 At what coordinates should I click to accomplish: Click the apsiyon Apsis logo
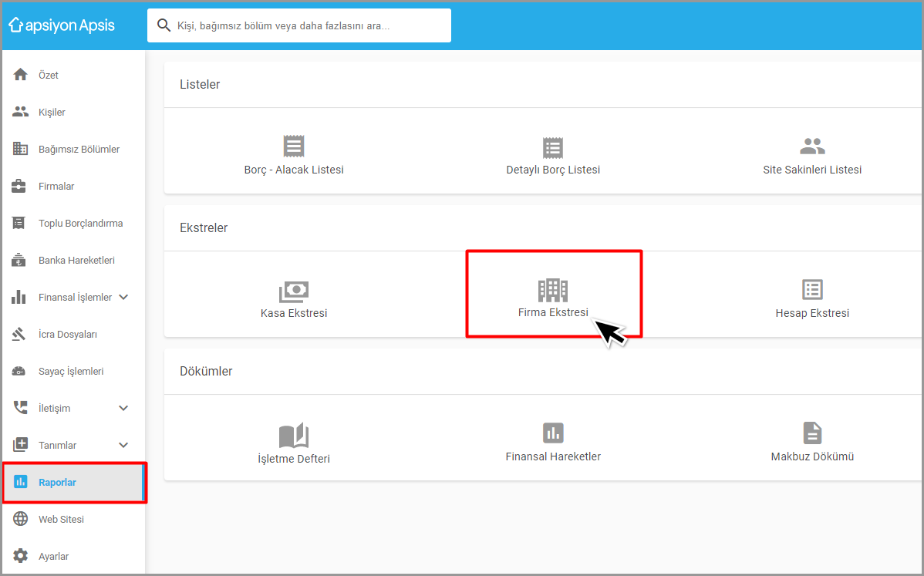click(61, 25)
